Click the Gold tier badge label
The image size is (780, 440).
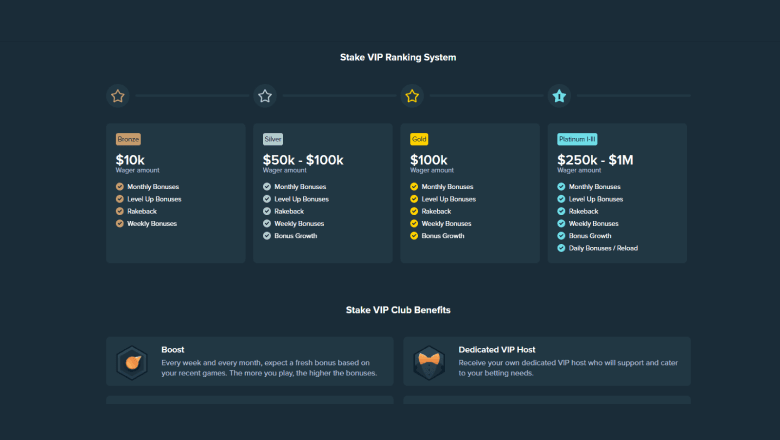coord(419,139)
